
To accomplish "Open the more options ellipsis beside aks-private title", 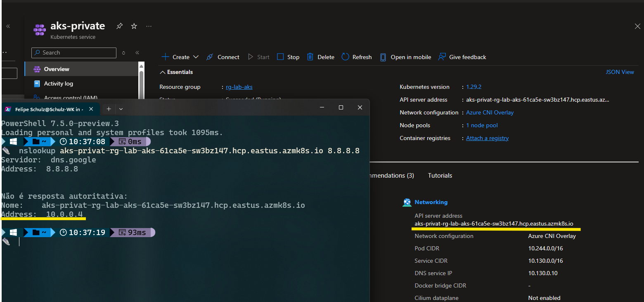I will [x=149, y=26].
